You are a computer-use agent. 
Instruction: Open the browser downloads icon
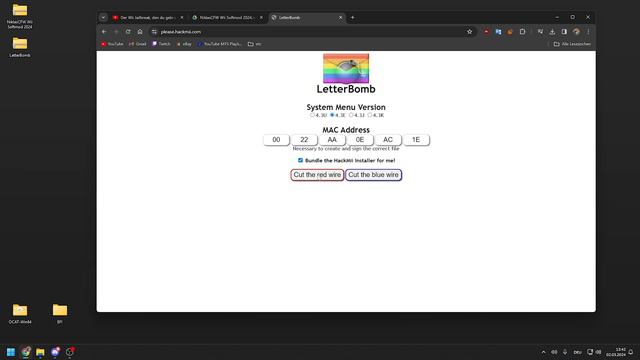click(x=552, y=32)
